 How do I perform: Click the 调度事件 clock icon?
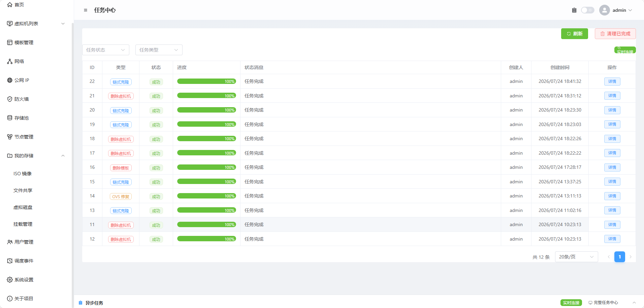pyautogui.click(x=10, y=261)
